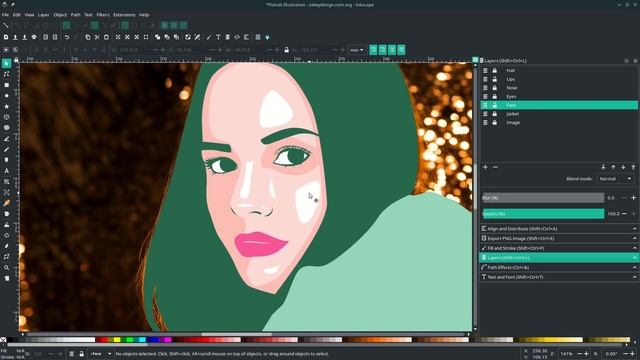Viewport: 640px width, 360px height.
Task: Toggle lock on the Lips layer
Action: point(494,79)
